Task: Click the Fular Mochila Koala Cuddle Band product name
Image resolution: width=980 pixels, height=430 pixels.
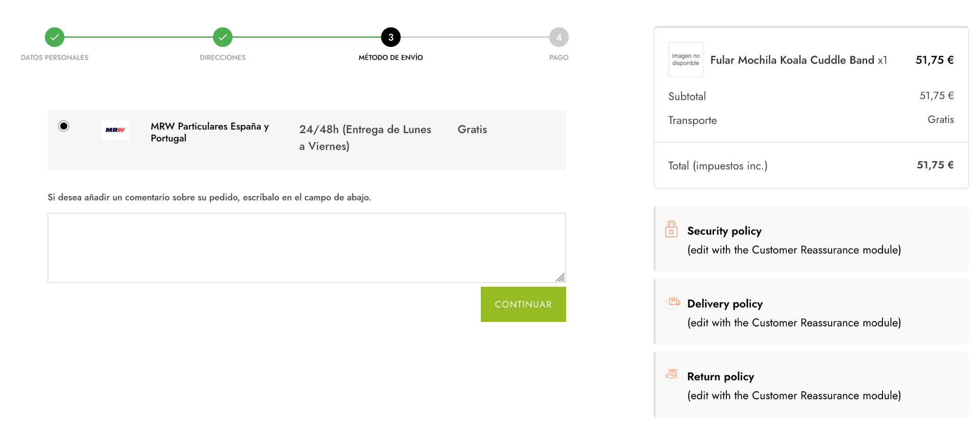Action: pyautogui.click(x=792, y=60)
